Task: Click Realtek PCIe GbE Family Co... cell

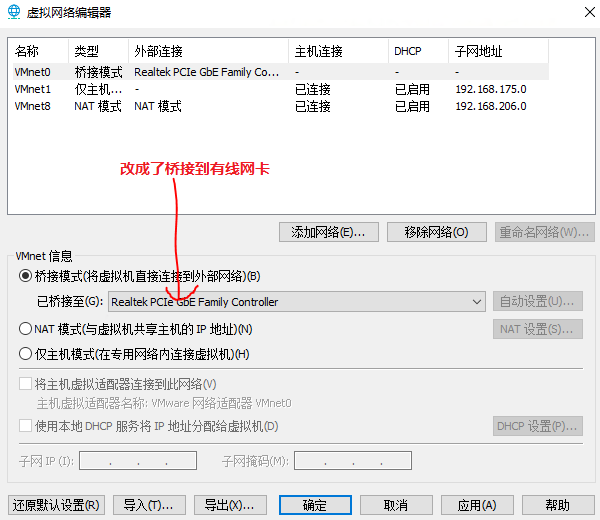Action: tap(207, 72)
